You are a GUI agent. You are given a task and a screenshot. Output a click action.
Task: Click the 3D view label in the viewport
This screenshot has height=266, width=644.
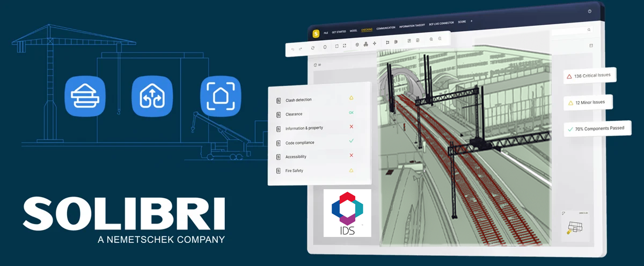pos(318,65)
